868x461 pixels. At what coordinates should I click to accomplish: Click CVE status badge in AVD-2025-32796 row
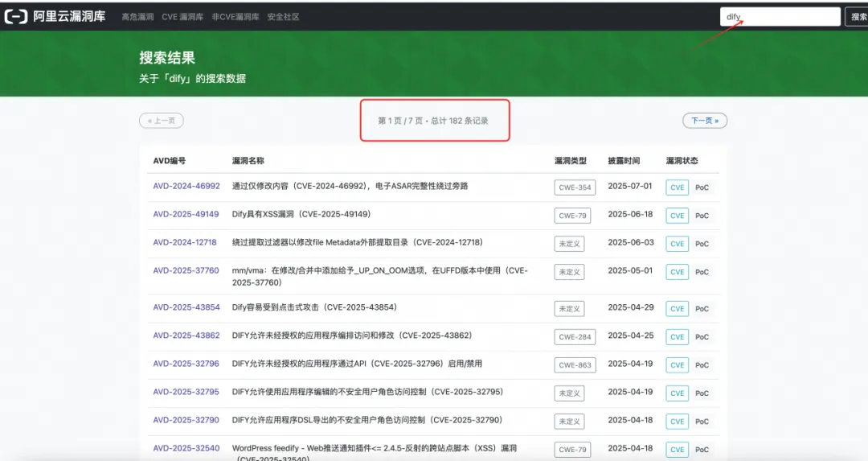tap(677, 365)
